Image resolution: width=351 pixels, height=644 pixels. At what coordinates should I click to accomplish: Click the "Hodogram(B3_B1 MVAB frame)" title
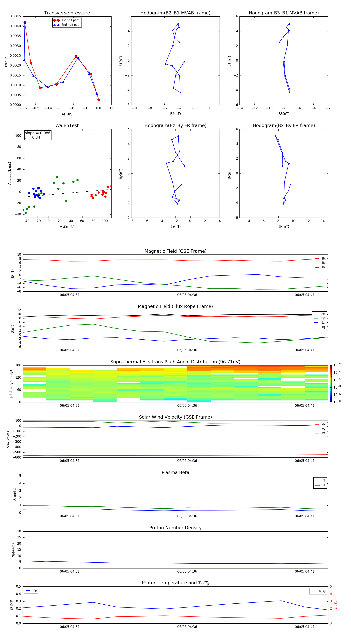click(284, 13)
